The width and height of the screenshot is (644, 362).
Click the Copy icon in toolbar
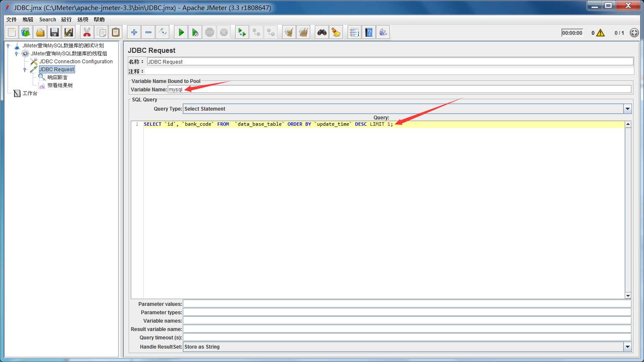tap(101, 32)
